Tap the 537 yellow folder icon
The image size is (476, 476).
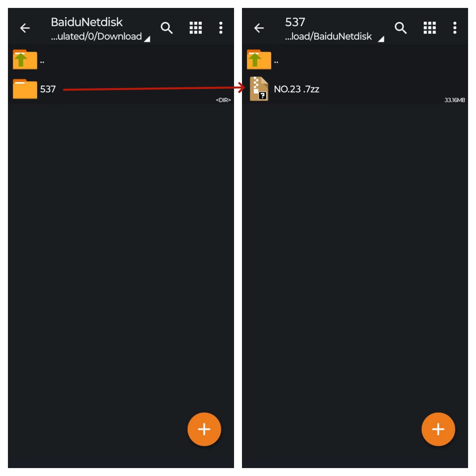[25, 89]
